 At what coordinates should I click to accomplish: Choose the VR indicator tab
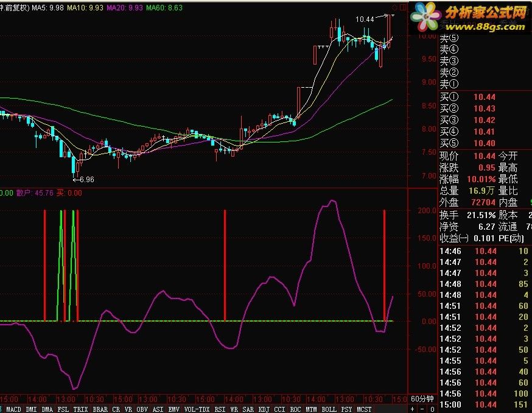point(128,409)
